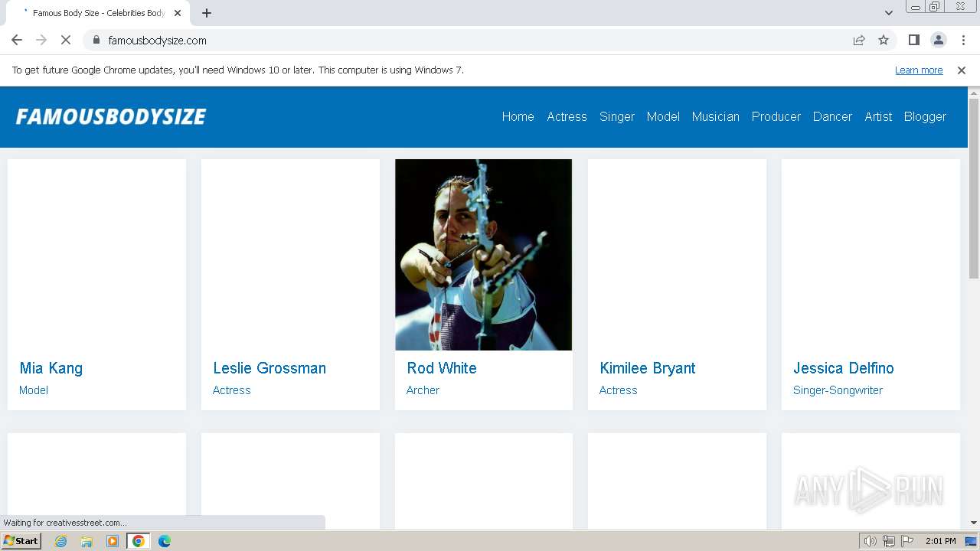Open the Actress category

tap(567, 116)
